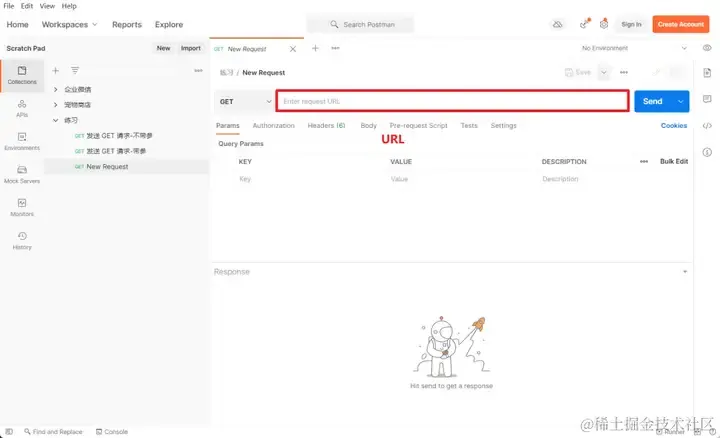Open the View menu
This screenshot has width=720, height=438.
[x=47, y=6]
